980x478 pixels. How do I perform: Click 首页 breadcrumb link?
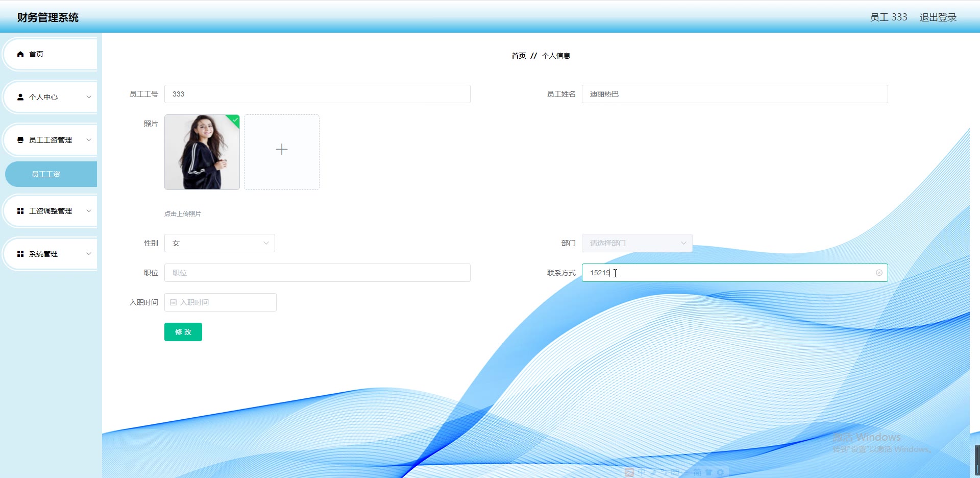[519, 56]
